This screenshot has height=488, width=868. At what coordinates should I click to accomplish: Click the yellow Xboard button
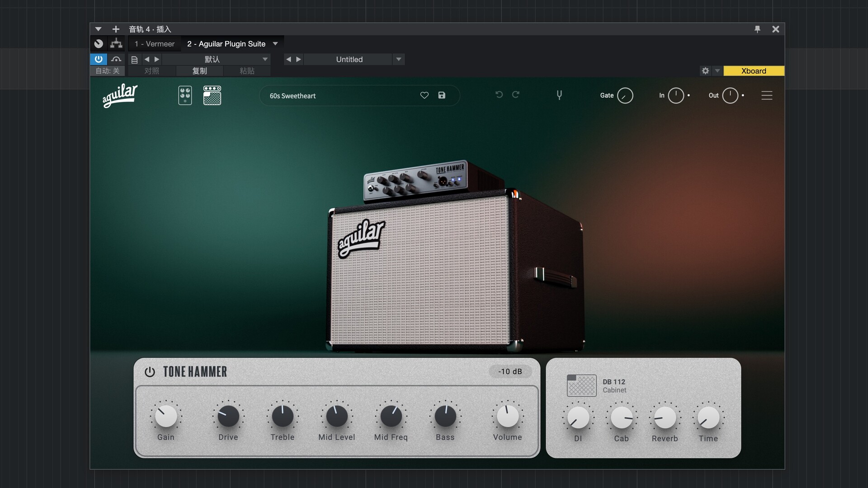(x=754, y=71)
